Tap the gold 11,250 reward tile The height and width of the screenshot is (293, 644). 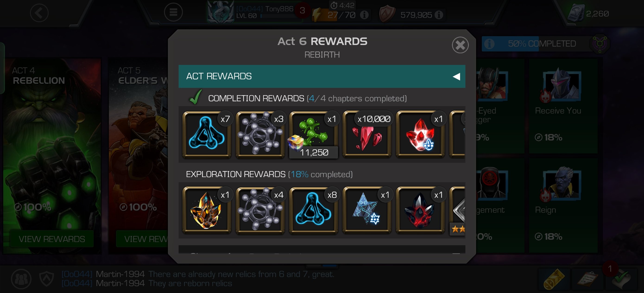[313, 135]
